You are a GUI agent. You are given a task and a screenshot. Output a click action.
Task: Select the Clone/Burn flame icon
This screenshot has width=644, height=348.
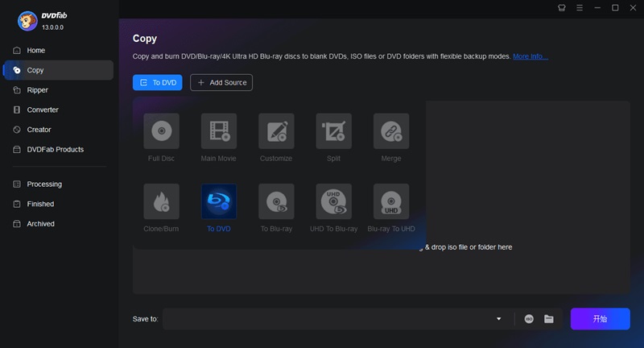click(161, 201)
